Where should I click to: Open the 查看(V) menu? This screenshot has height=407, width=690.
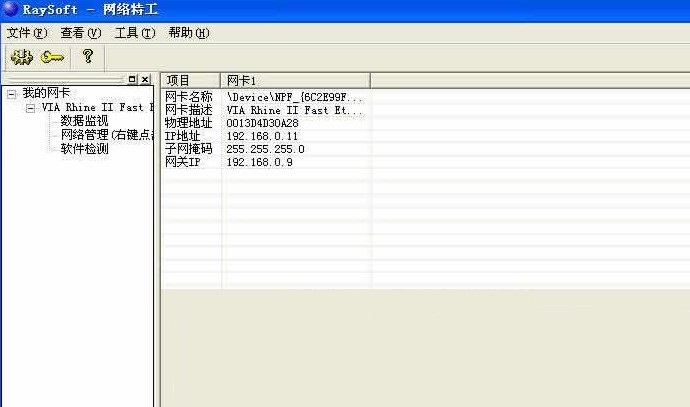pos(81,33)
